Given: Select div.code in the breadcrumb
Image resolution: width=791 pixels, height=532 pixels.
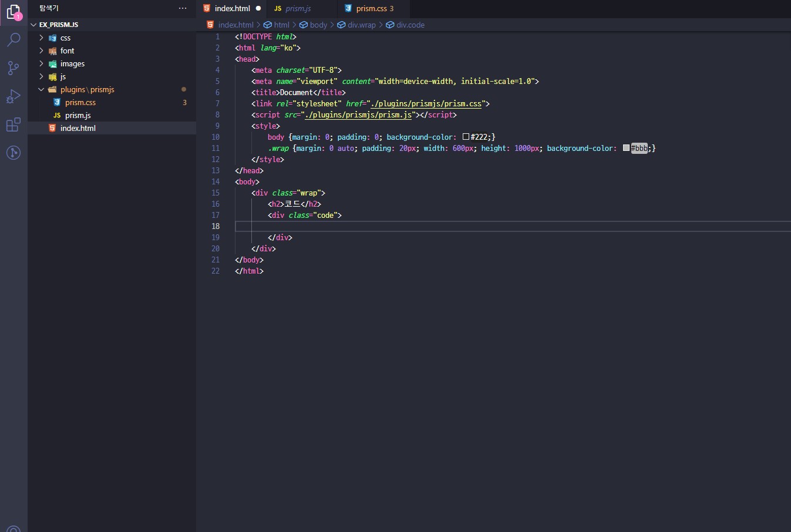Looking at the screenshot, I should click(410, 25).
